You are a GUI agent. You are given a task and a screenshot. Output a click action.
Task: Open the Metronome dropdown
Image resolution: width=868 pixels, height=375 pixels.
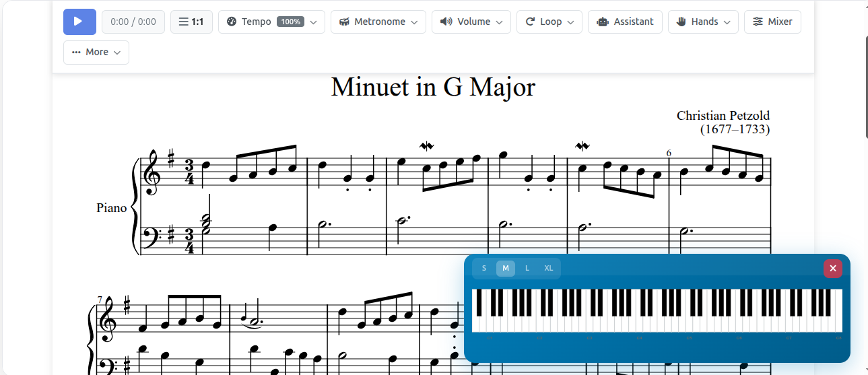point(378,22)
